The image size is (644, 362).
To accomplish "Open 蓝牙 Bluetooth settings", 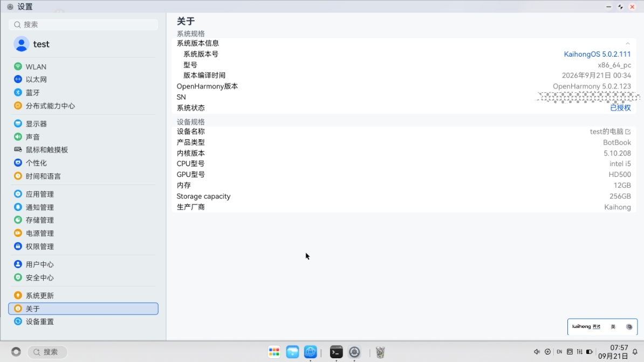I will pos(83,92).
